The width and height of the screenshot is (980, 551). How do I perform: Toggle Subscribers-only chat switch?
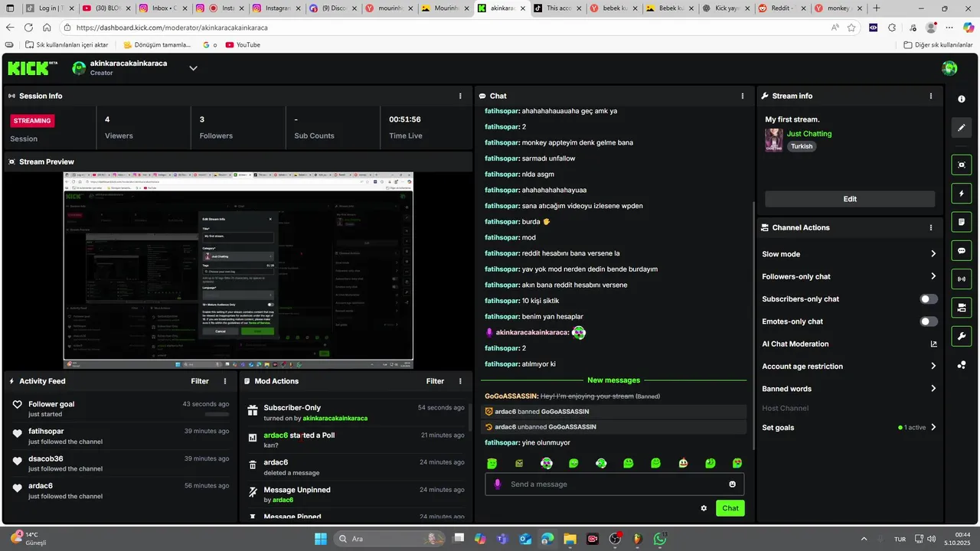coord(928,299)
